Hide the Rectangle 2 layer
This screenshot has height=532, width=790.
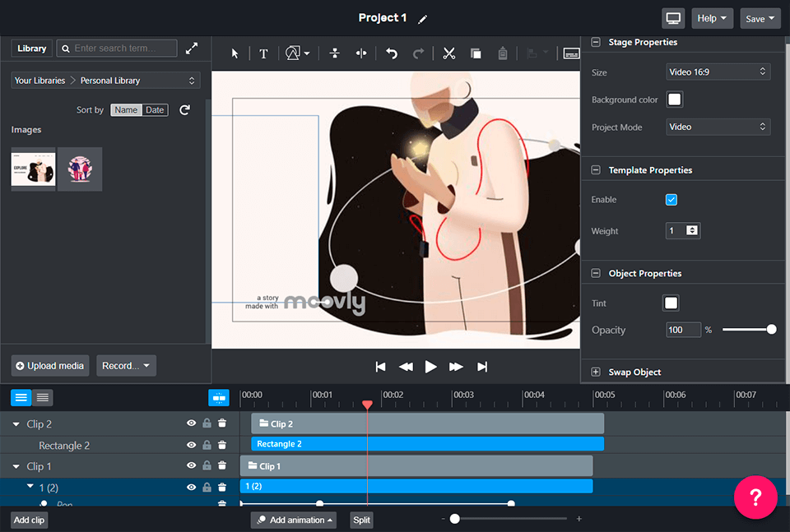click(191, 445)
